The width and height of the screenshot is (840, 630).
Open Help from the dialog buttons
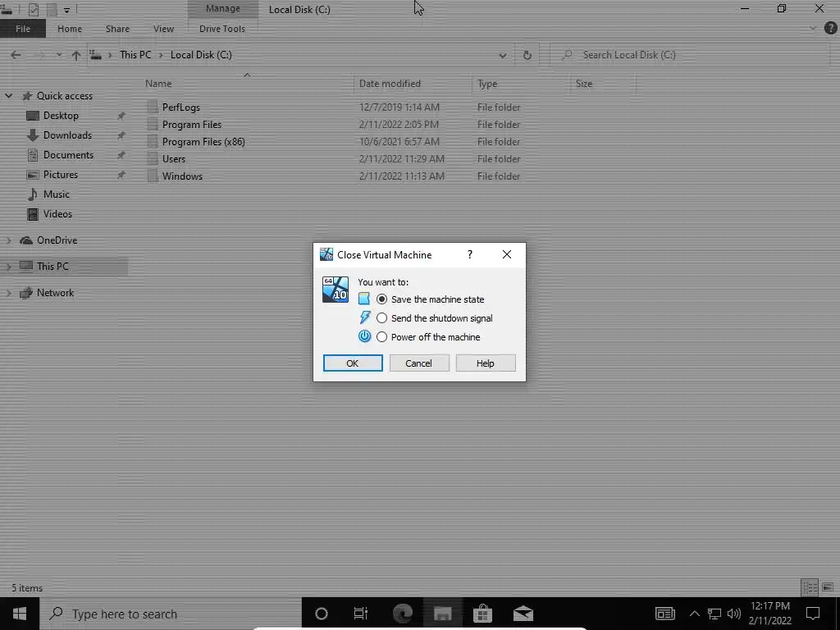tap(486, 363)
